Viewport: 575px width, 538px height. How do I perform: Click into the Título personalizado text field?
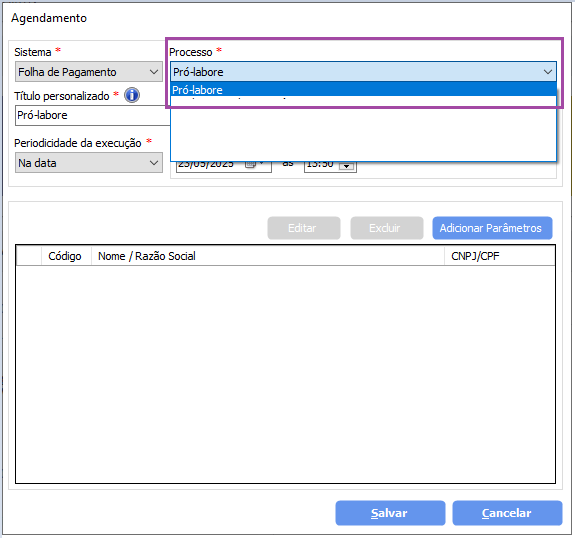tap(93, 115)
